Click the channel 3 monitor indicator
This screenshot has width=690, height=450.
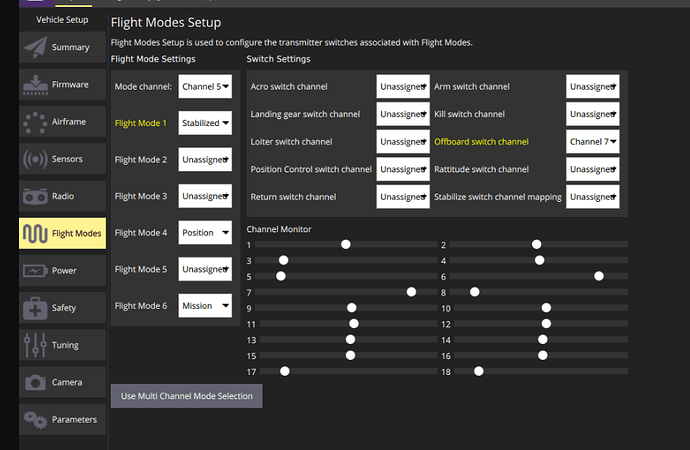[x=283, y=260]
